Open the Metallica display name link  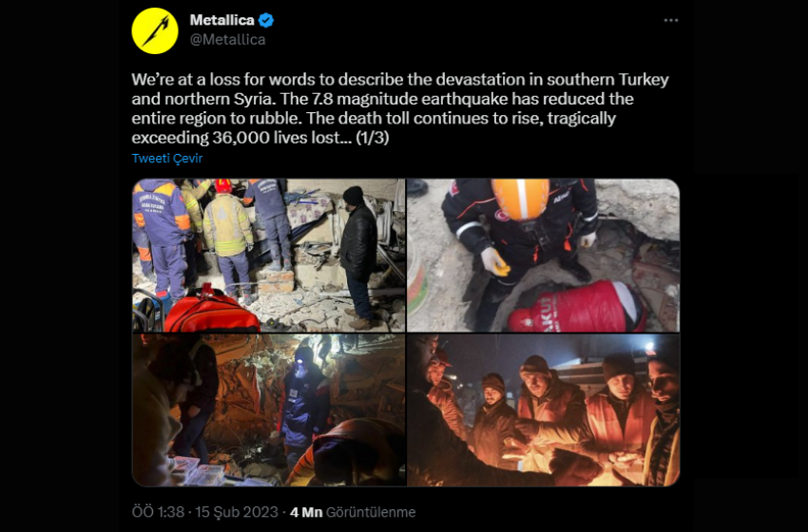pyautogui.click(x=221, y=20)
